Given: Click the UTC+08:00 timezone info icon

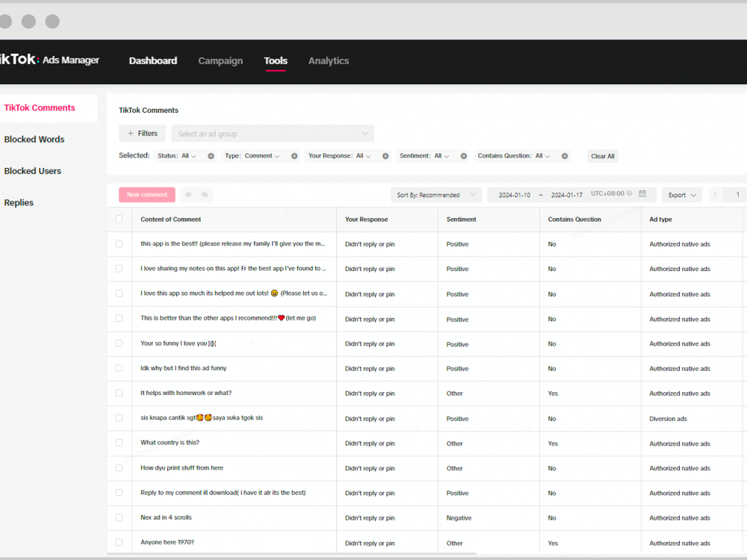Looking at the screenshot, I should [629, 194].
